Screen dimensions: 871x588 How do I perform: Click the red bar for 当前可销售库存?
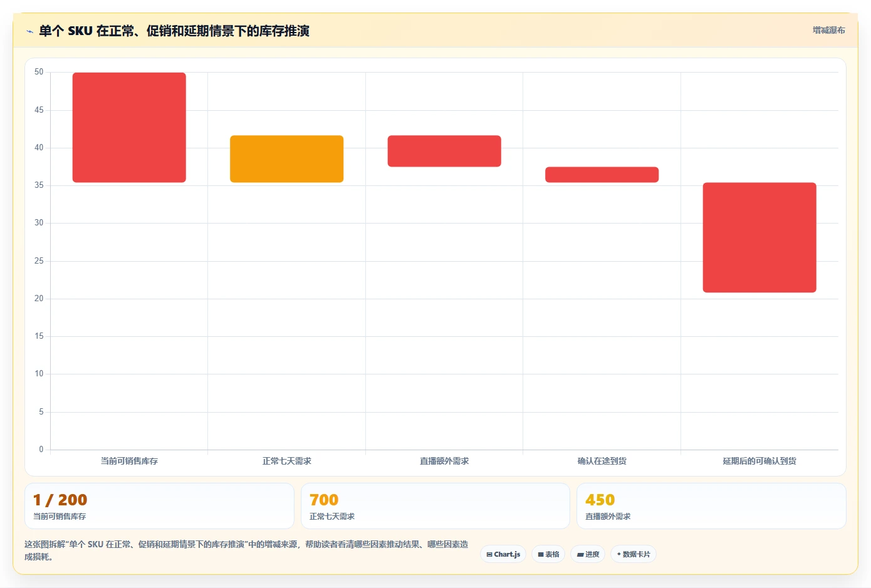tap(129, 128)
